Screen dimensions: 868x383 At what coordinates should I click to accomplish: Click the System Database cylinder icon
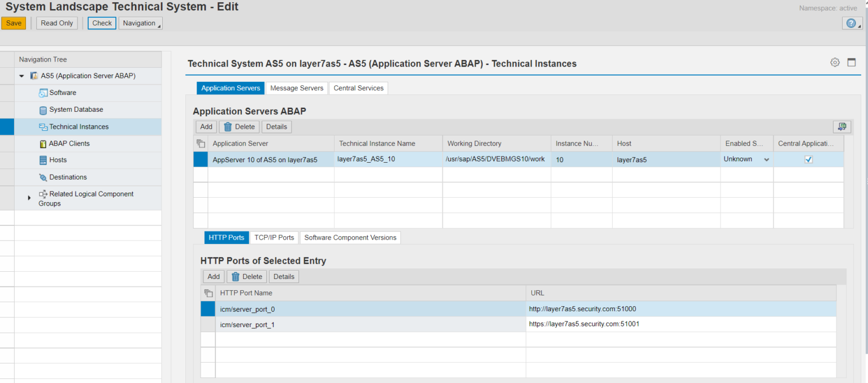click(43, 110)
